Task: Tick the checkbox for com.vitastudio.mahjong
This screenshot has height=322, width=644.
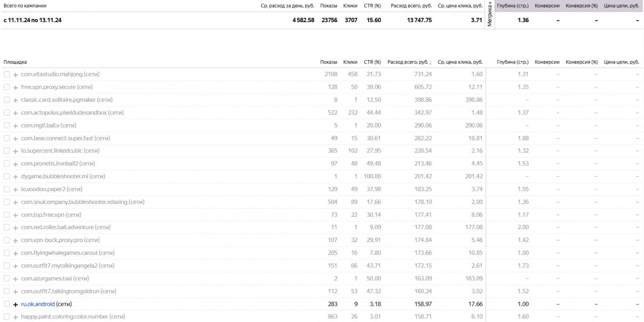Action: pos(7,74)
